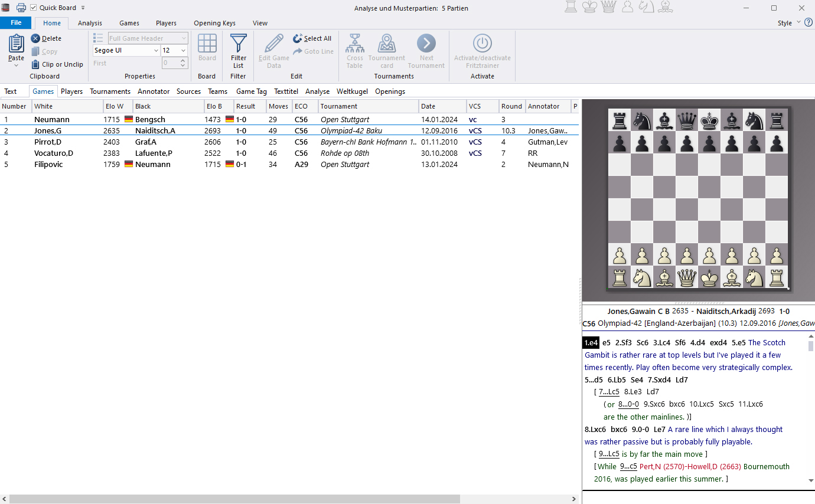Switch to the Tournaments list tab
815x504 pixels.
pyautogui.click(x=110, y=91)
